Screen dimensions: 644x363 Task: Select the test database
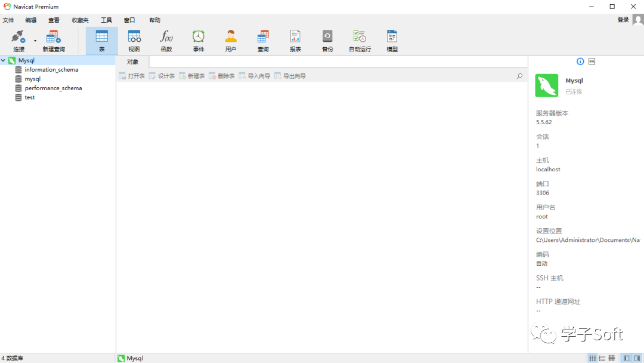(x=30, y=97)
